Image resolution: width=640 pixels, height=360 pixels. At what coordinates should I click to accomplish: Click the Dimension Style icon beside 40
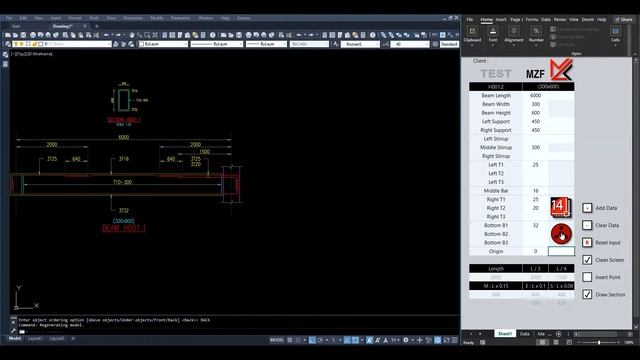[386, 44]
